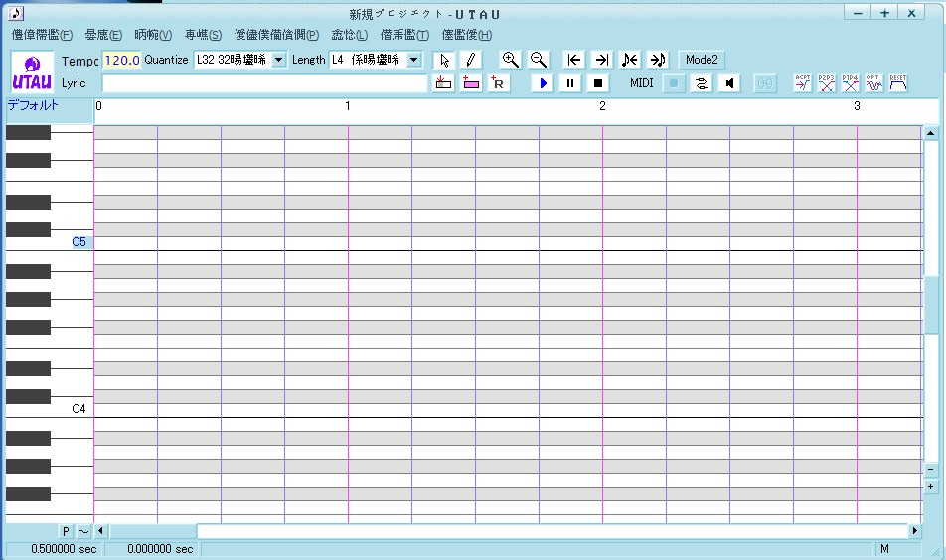The image size is (946, 560).
Task: Click the note with left arrow icon
Action: coord(629,60)
